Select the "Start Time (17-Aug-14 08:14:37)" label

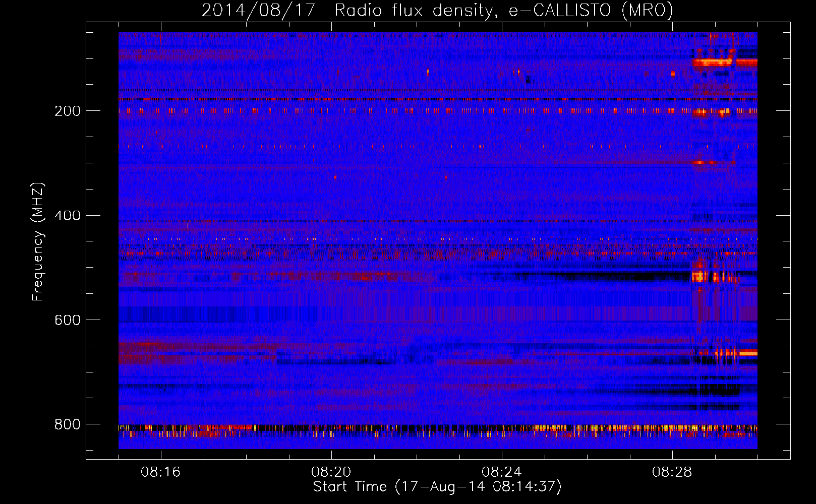coord(437,487)
